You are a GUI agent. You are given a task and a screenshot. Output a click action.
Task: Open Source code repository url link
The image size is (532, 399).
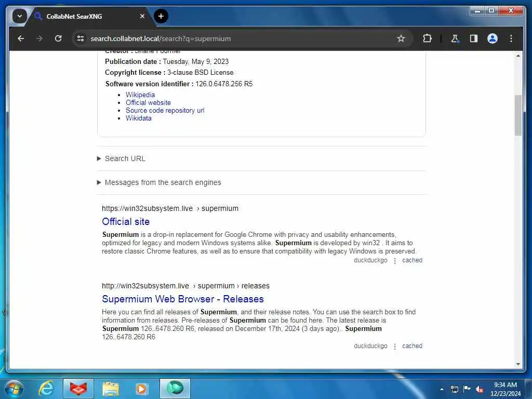click(x=165, y=110)
